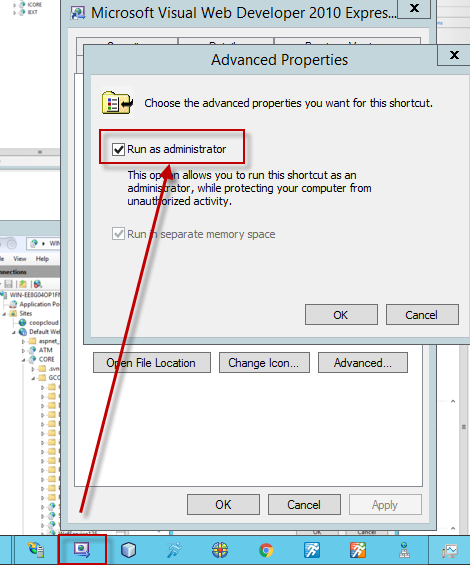The image size is (470, 565).
Task: Select the Application Pools node icon
Action: [x=13, y=304]
